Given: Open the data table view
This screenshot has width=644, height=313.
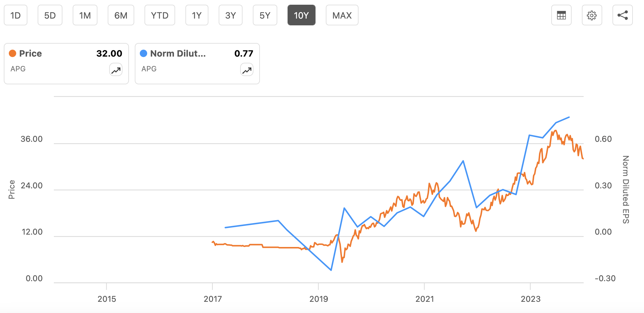Looking at the screenshot, I should pos(561,15).
